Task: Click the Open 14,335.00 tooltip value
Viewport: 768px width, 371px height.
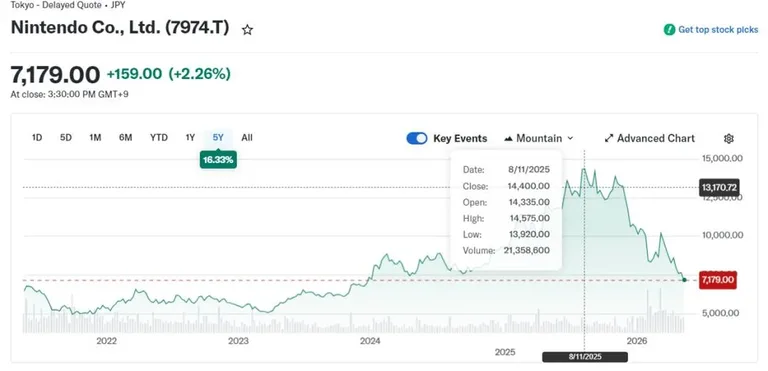Action: pyautogui.click(x=528, y=202)
